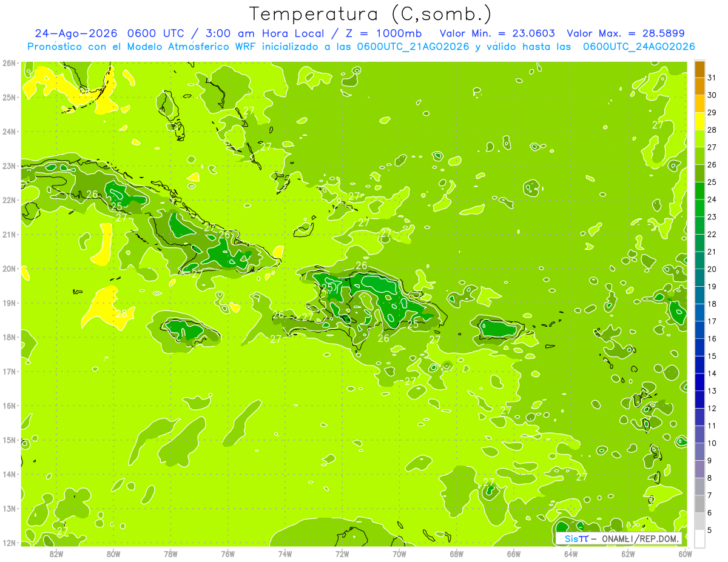
Task: Click color scale label 24
Action: coord(712,199)
